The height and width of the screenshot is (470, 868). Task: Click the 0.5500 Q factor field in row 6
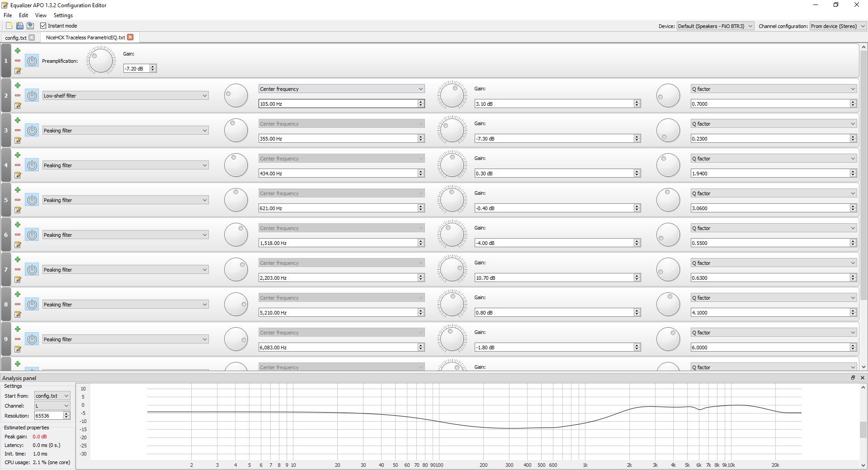[770, 243]
